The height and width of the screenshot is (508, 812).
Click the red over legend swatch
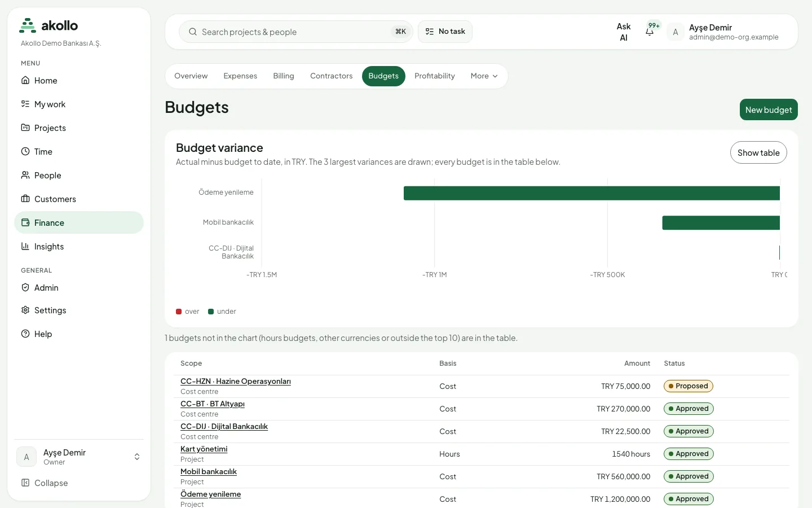[x=179, y=312]
